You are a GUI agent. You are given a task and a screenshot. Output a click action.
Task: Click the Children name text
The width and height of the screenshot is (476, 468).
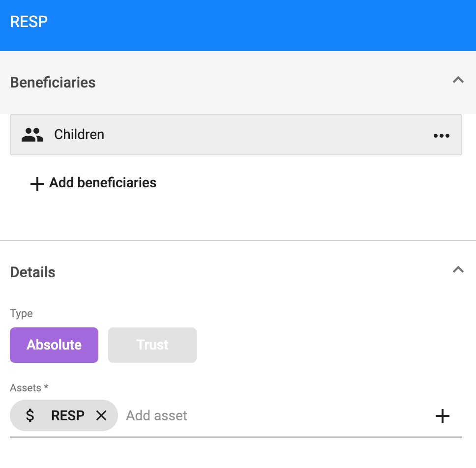click(x=79, y=134)
